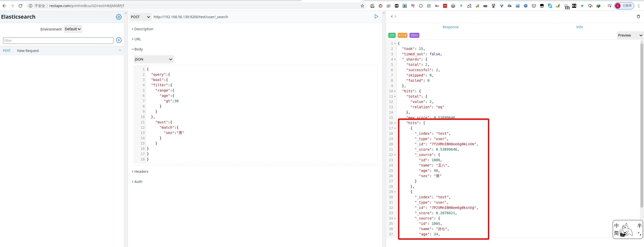The width and height of the screenshot is (644, 247).
Task: Collapse the _shards object in the response
Action: pyautogui.click(x=395, y=60)
